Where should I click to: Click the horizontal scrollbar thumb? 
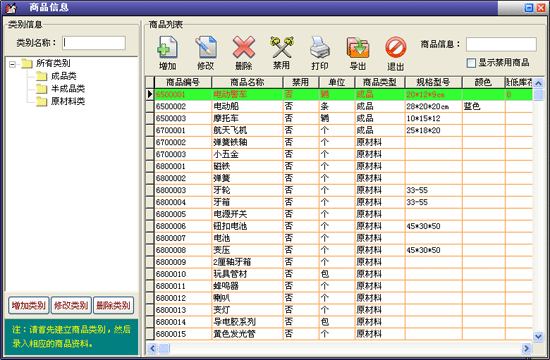(164, 348)
